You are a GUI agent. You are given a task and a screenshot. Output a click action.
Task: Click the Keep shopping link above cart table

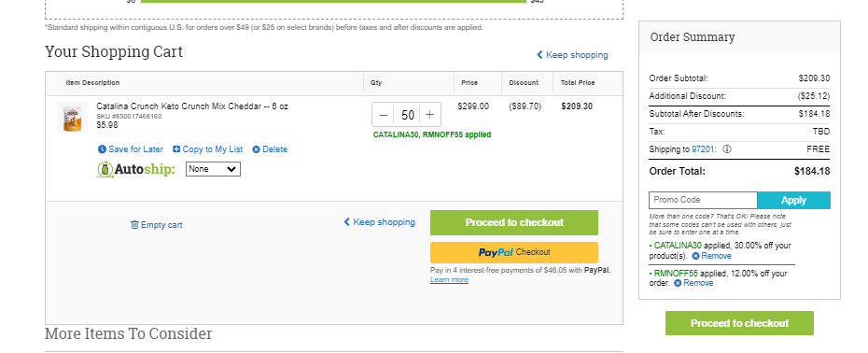click(x=572, y=55)
